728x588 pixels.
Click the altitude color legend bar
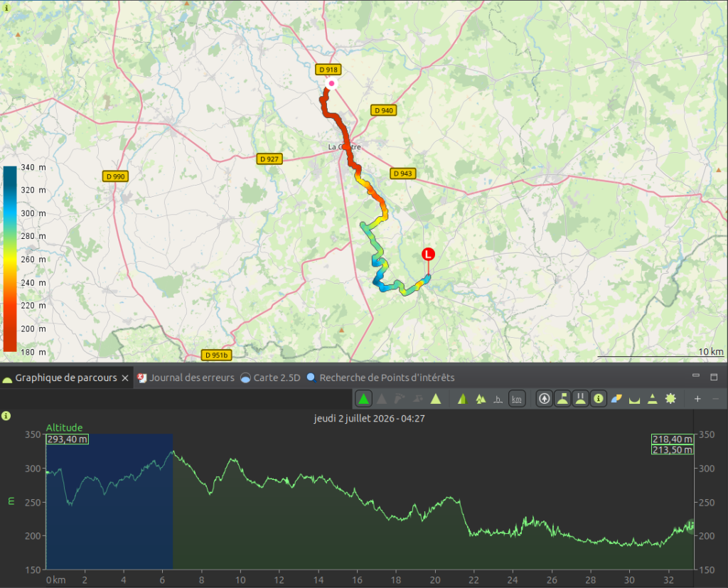pyautogui.click(x=10, y=259)
